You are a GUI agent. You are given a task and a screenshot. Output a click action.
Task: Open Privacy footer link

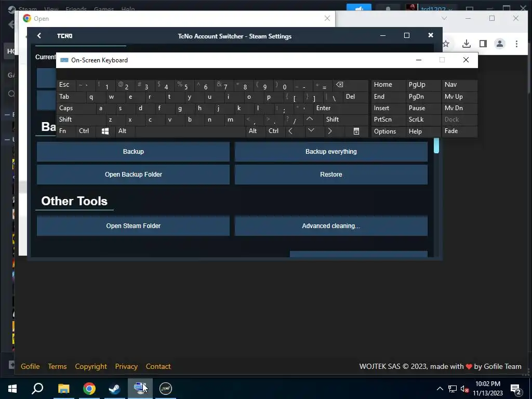126,366
